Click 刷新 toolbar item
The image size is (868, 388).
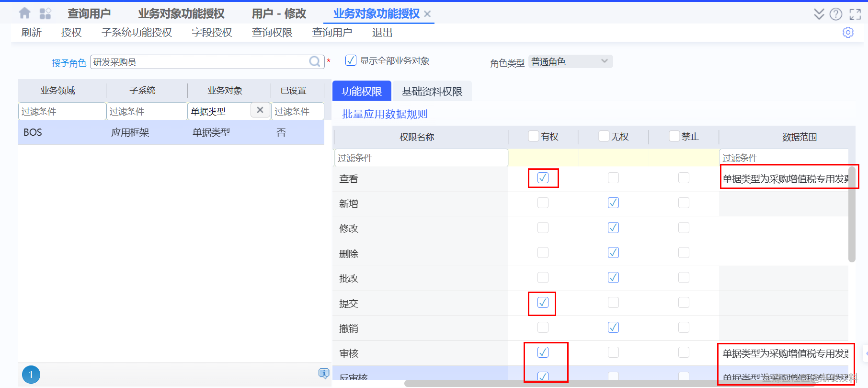[31, 33]
